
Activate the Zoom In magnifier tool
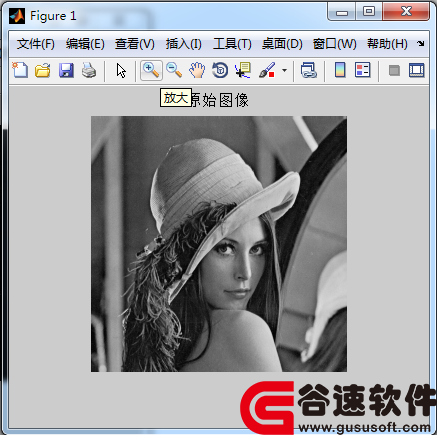pyautogui.click(x=151, y=70)
